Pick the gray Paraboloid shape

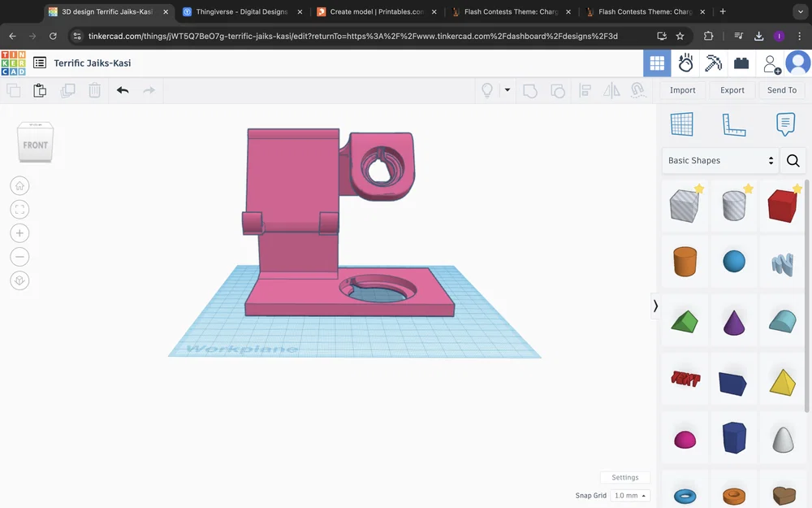(x=783, y=440)
